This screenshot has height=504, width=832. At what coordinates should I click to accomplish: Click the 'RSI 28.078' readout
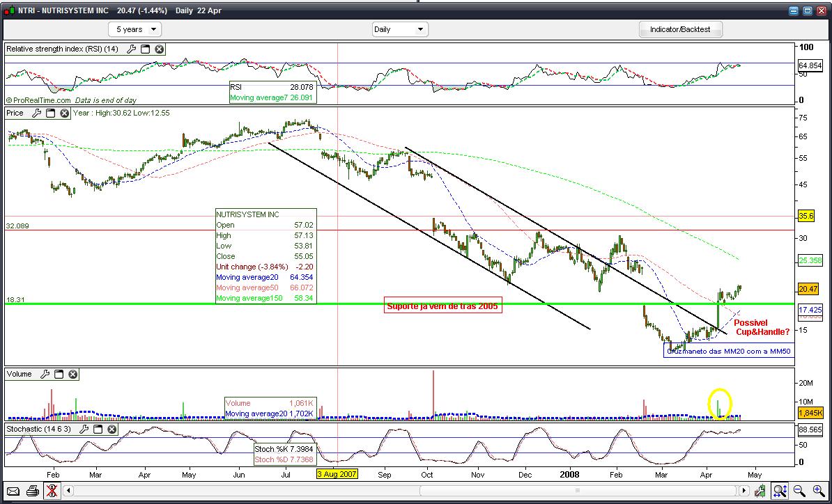272,87
